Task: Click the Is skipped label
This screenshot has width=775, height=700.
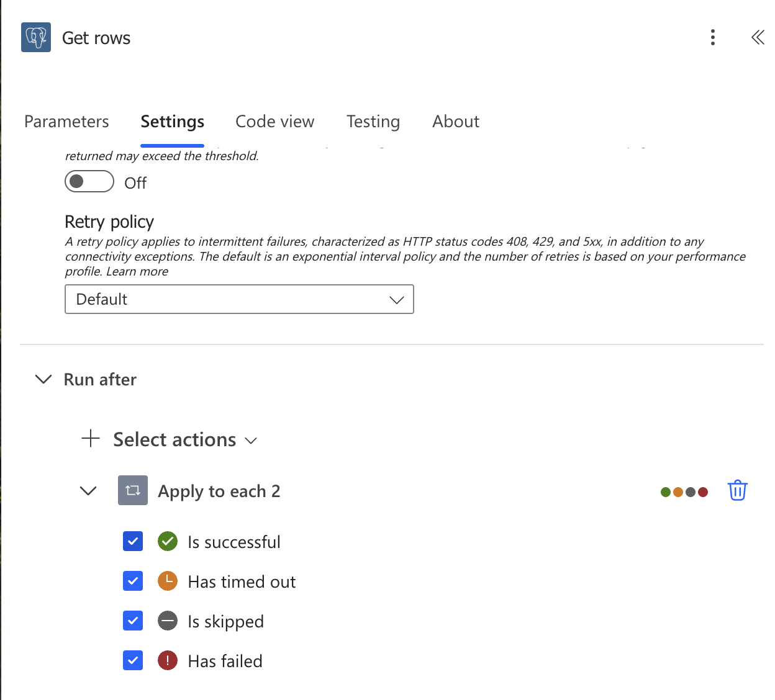Action: pos(226,621)
